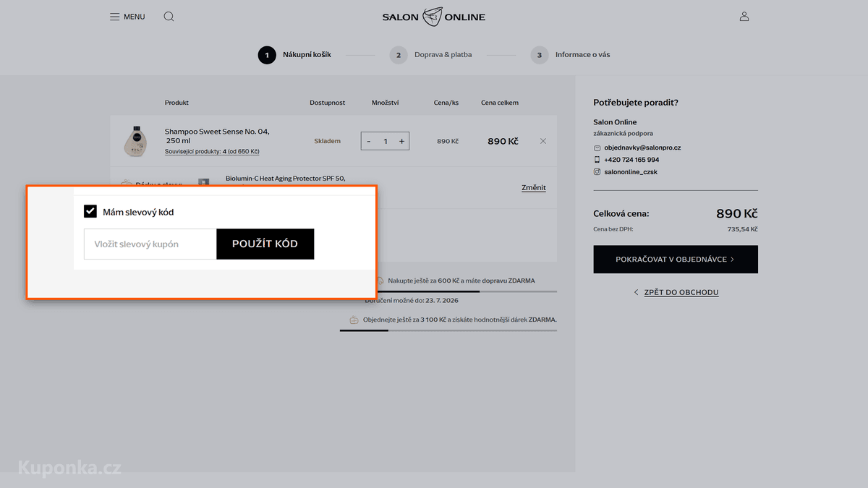Click the 'Potřebujete poradit?' heading

[x=636, y=103]
